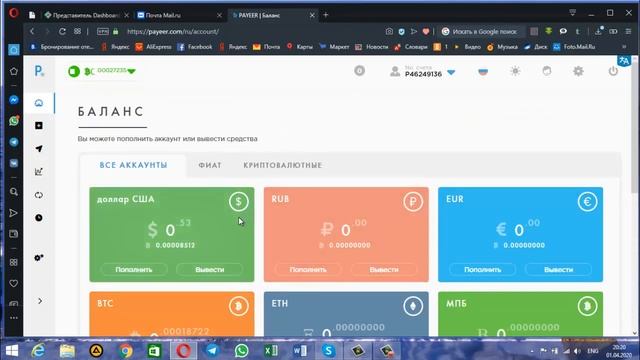This screenshot has height=360, width=640.
Task: Click the ruble sign icon on RUB card
Action: click(x=413, y=201)
